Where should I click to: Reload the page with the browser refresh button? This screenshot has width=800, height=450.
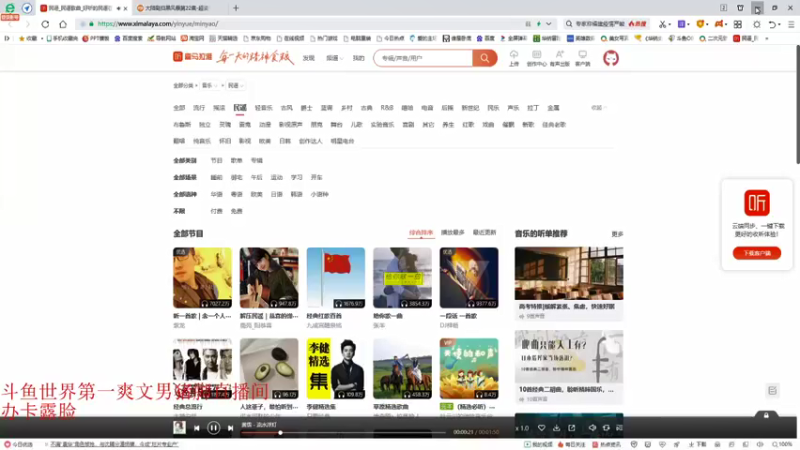(45, 24)
